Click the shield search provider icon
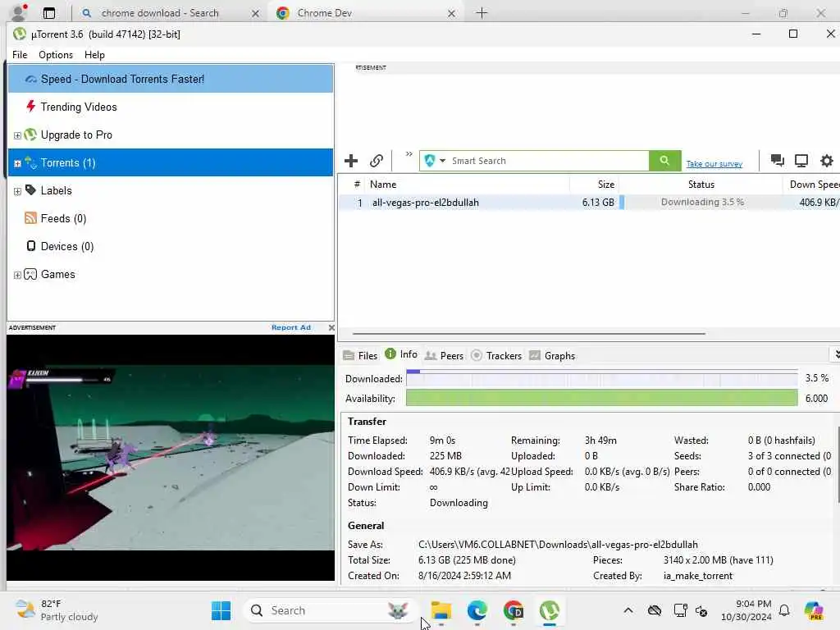 click(430, 160)
